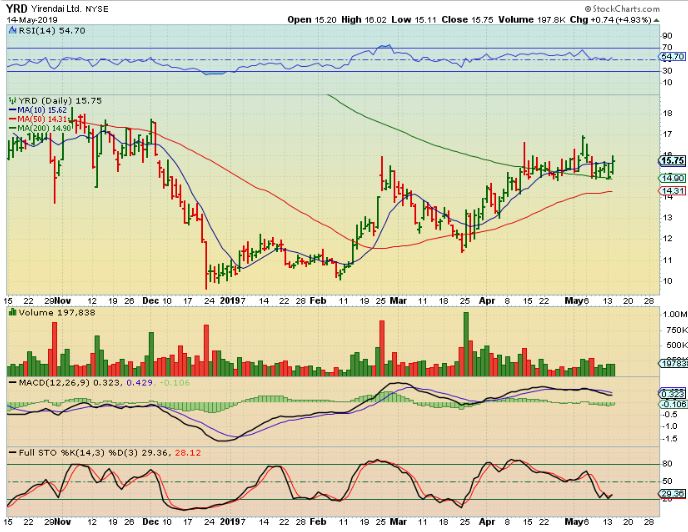Click the 14.90 MA(200) tag on right axis
The image size is (688, 532).
tap(672, 178)
